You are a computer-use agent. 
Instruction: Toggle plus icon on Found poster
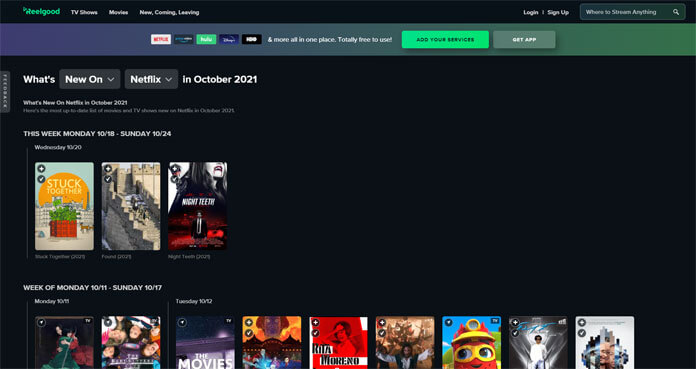click(x=108, y=169)
